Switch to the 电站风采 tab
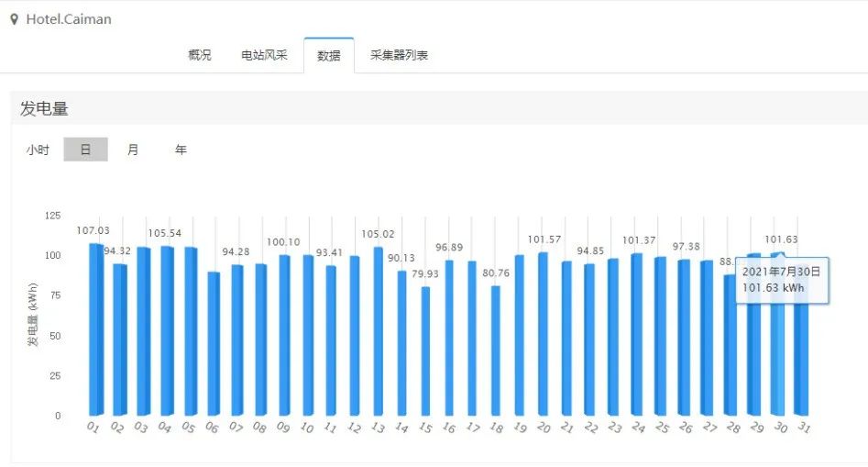The height and width of the screenshot is (467, 868). coord(264,55)
